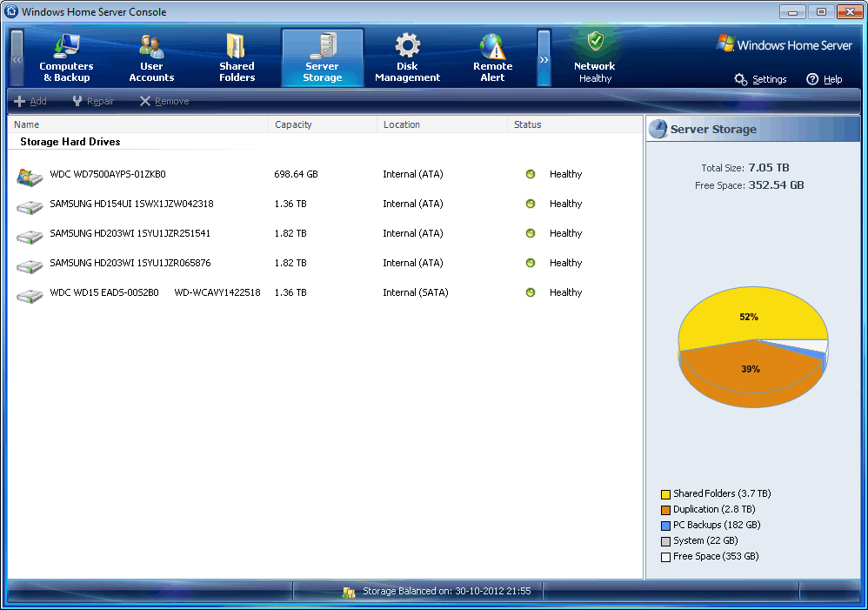Screen dimensions: 868x610
Task: Minimize the Windows Home Server Console window
Action: (792, 11)
